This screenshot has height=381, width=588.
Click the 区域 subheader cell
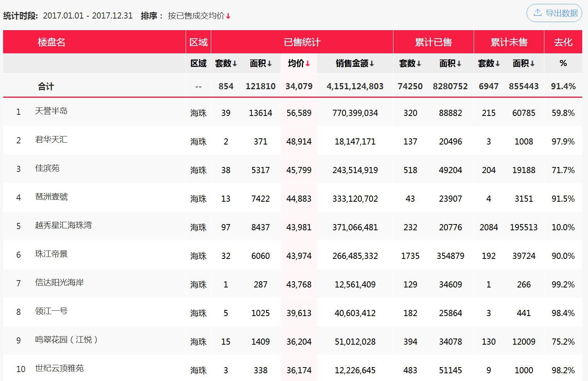tap(198, 63)
